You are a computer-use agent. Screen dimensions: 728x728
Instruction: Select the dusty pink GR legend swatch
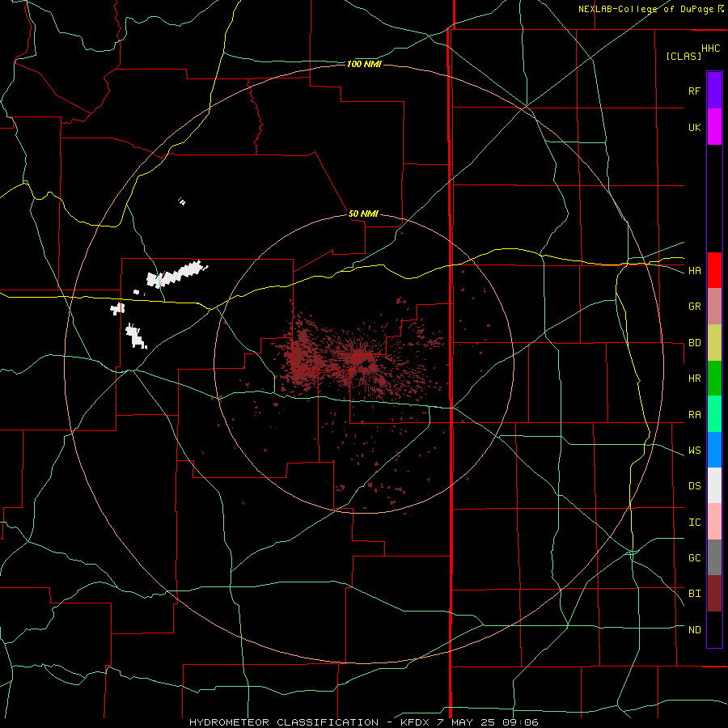click(x=714, y=307)
